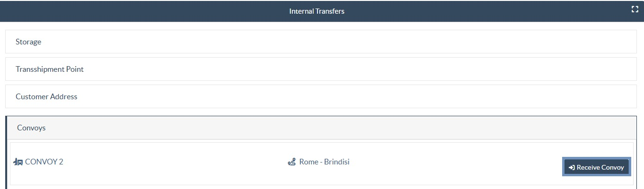Click the convoy vehicles icon beside CONVOY 2

[18, 162]
